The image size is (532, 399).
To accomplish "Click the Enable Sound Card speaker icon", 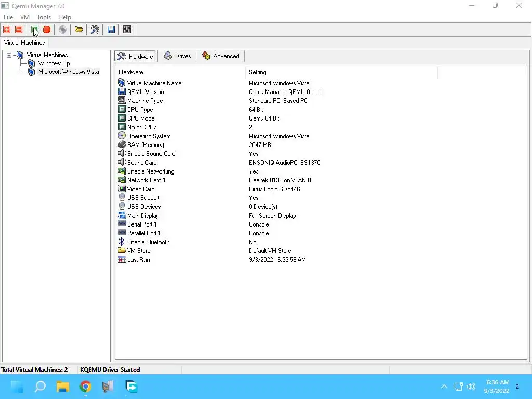I will pyautogui.click(x=122, y=153).
